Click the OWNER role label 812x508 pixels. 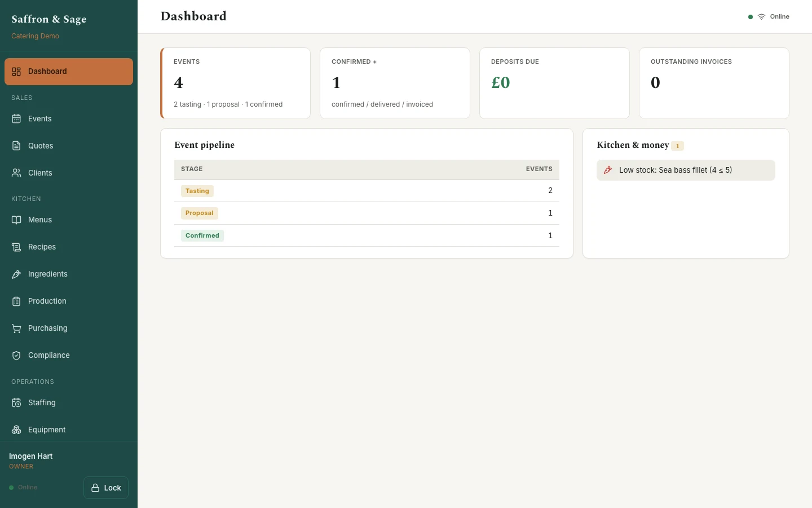pyautogui.click(x=21, y=467)
